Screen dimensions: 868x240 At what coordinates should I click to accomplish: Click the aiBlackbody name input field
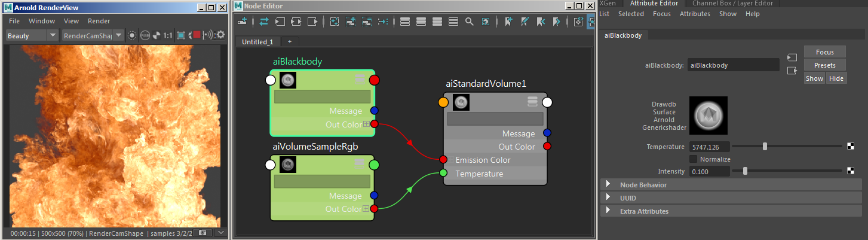pos(733,65)
